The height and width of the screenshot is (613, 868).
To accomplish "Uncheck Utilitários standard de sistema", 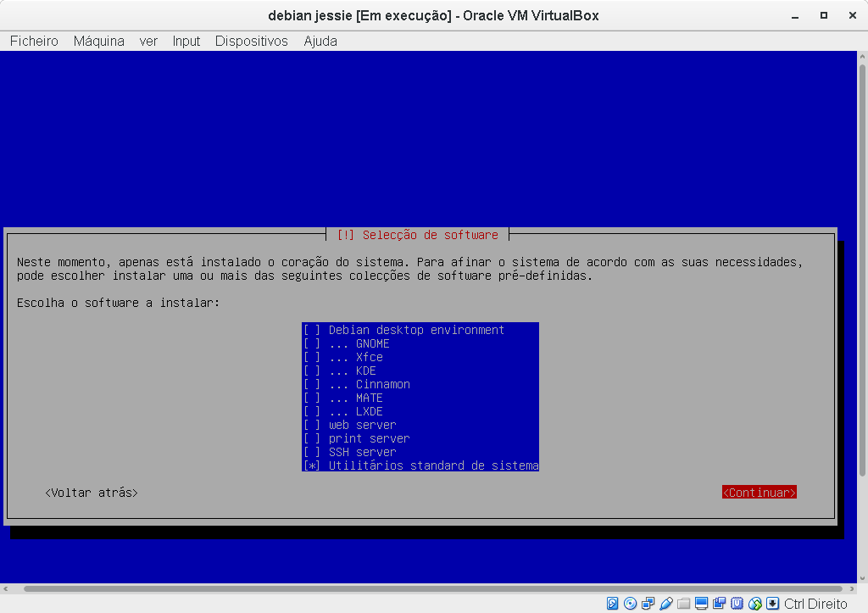I will point(312,465).
